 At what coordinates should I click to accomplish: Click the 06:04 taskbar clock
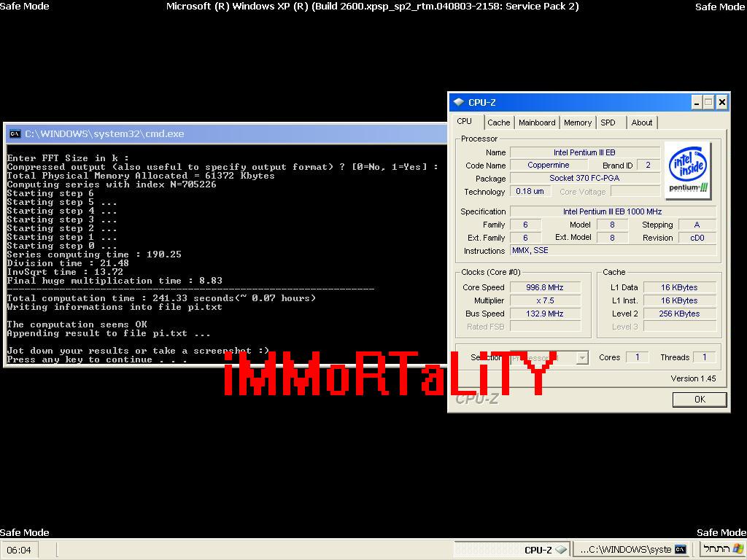[x=19, y=550]
